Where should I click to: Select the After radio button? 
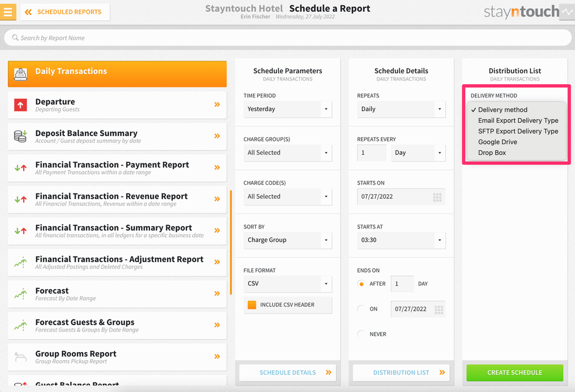click(x=361, y=284)
